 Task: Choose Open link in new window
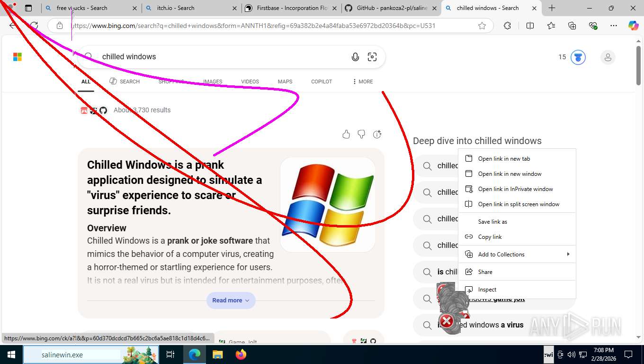(x=517, y=174)
